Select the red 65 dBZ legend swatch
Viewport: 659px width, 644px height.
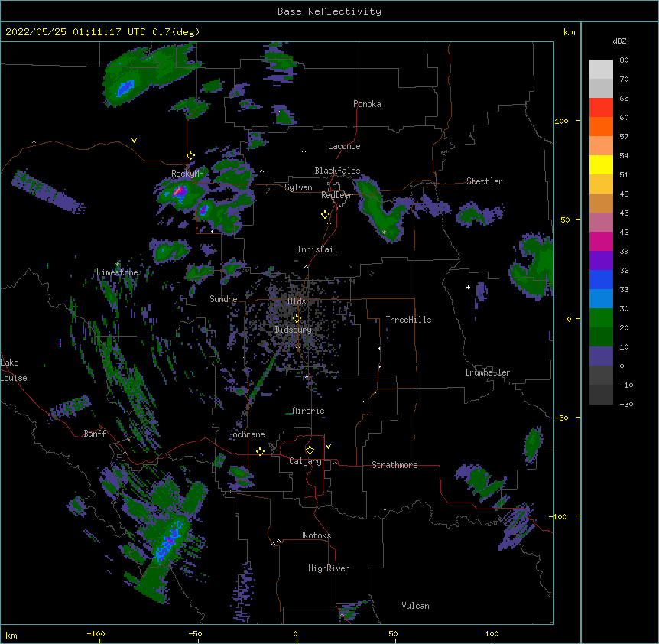click(x=601, y=108)
